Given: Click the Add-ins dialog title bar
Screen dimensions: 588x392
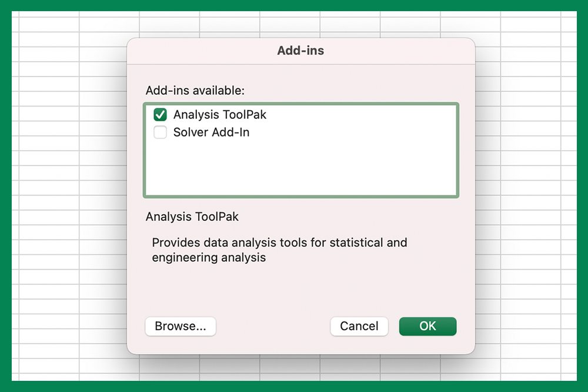Looking at the screenshot, I should pyautogui.click(x=300, y=51).
